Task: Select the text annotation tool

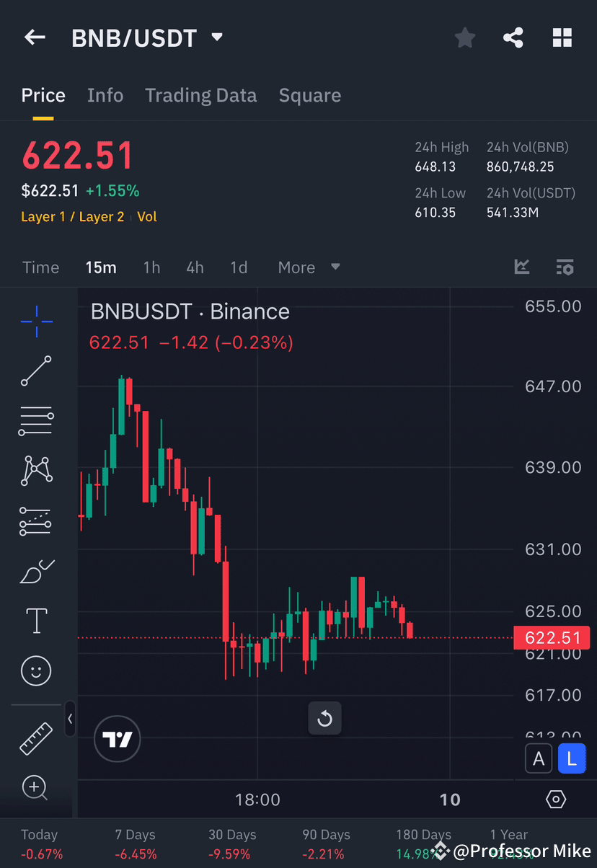Action: point(35,621)
